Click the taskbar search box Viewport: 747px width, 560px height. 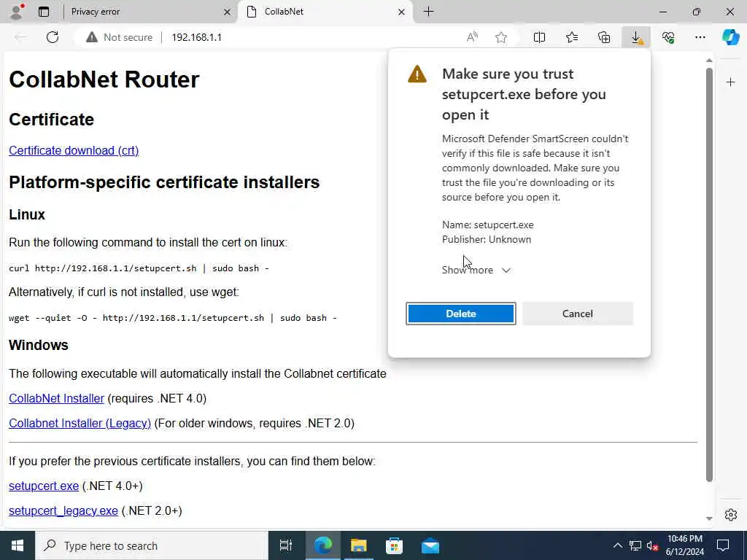pyautogui.click(x=152, y=545)
